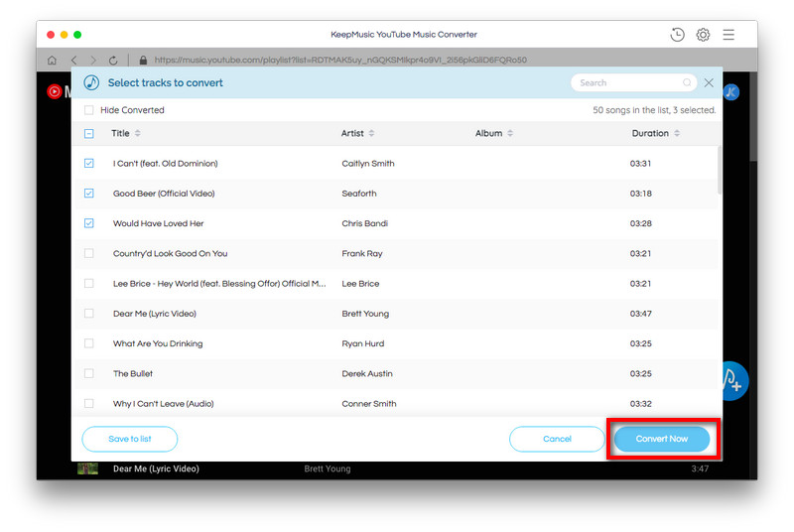
Task: Sort tracks by Artist arrows
Action: [371, 133]
